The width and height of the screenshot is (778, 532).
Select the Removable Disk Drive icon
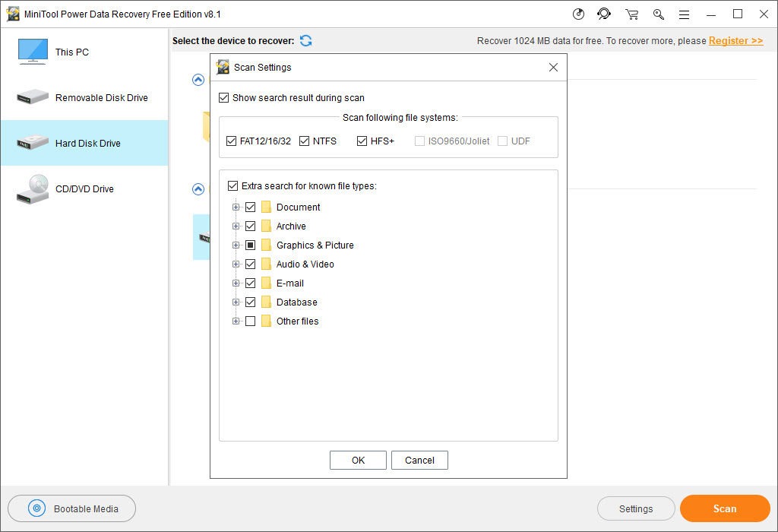coord(32,97)
